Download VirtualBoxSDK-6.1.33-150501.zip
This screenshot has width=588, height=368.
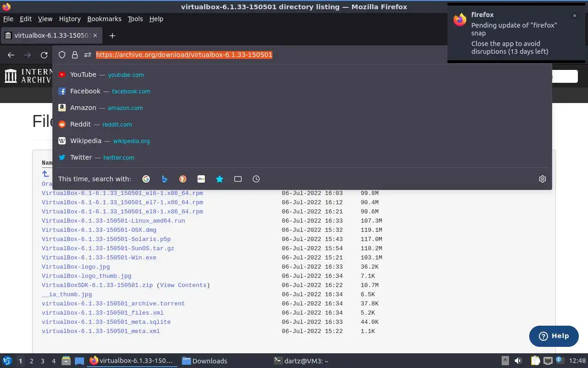97,285
